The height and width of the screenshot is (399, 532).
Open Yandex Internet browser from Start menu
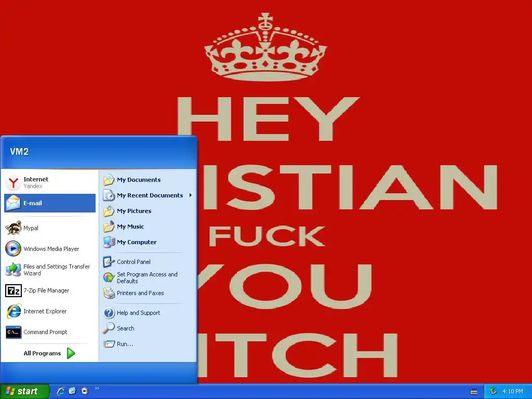(x=50, y=182)
